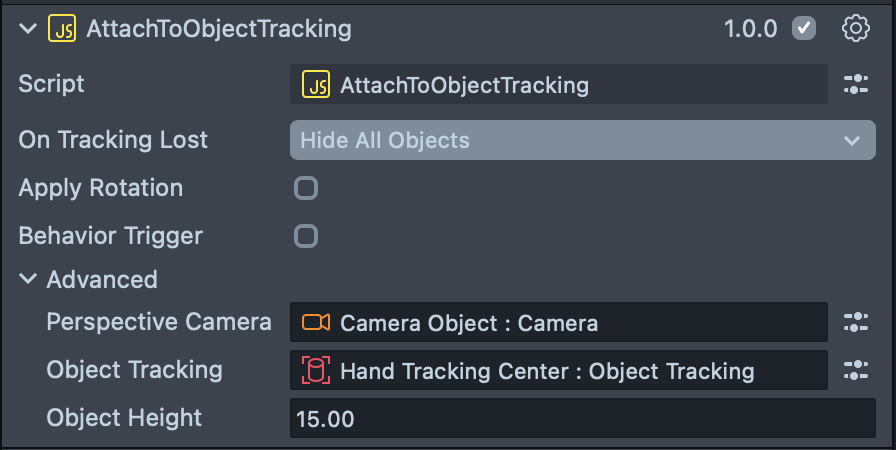Open picker icon for Perspective Camera field
Viewport: 896px width, 450px height.
coord(855,322)
